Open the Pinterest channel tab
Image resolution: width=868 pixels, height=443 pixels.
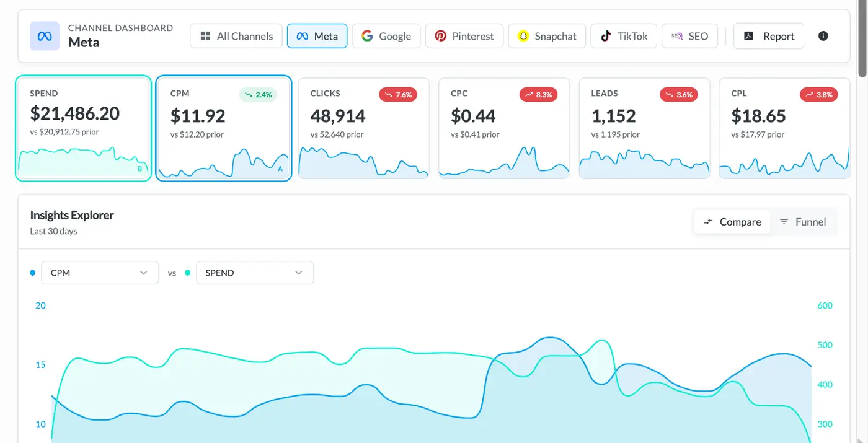[464, 36]
